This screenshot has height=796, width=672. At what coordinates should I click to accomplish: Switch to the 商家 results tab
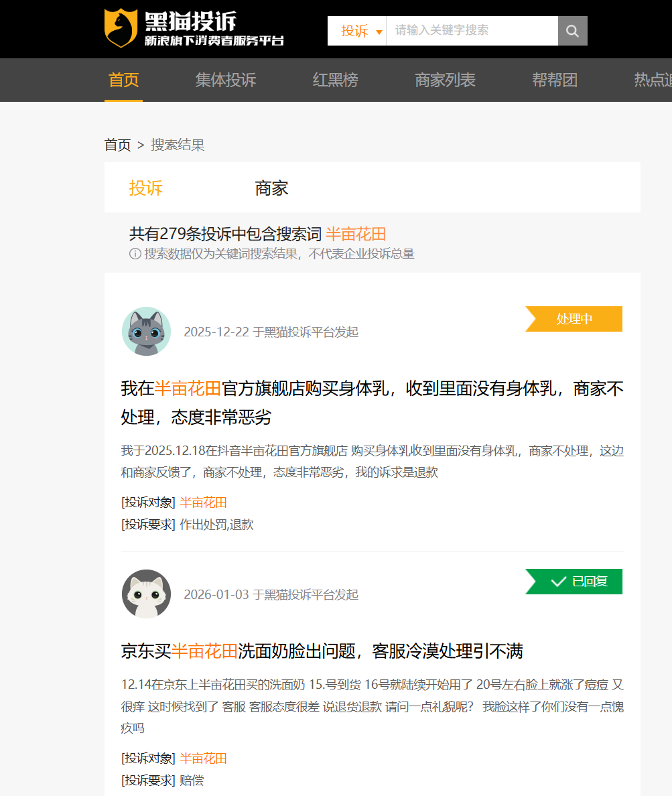(x=271, y=188)
